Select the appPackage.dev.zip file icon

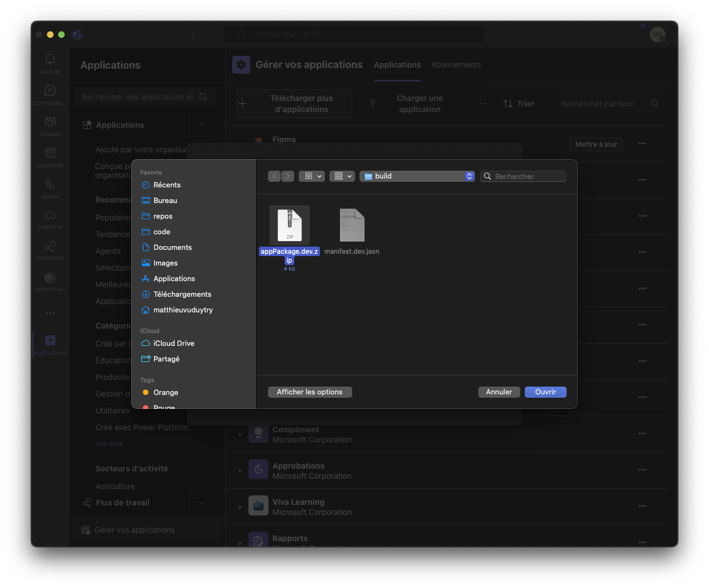coord(289,225)
